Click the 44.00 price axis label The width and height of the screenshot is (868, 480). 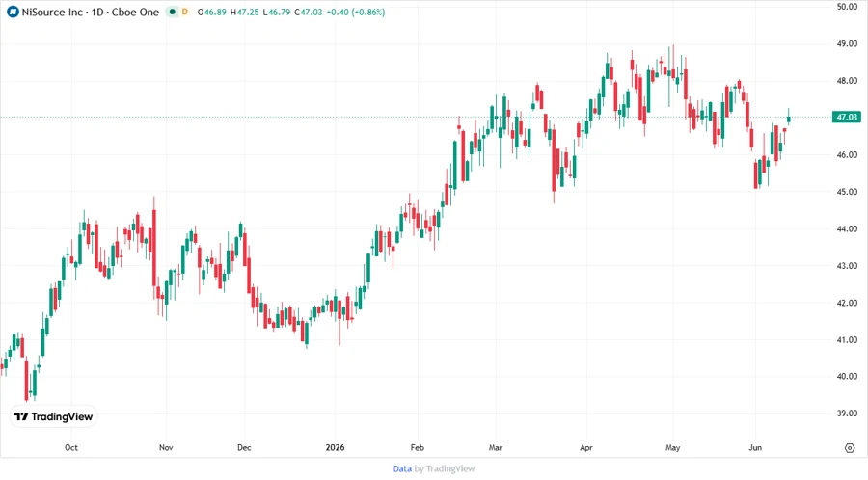pos(847,229)
